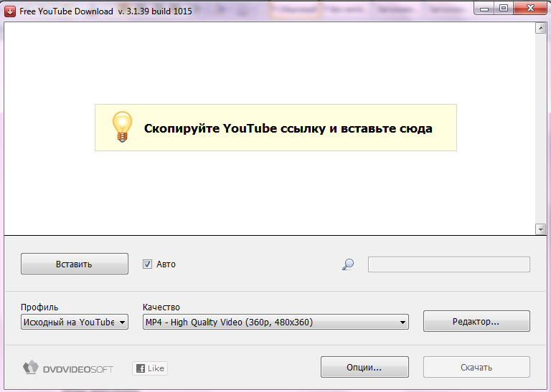Close the Free YouTube Download window
The image size is (551, 392).
[530, 9]
